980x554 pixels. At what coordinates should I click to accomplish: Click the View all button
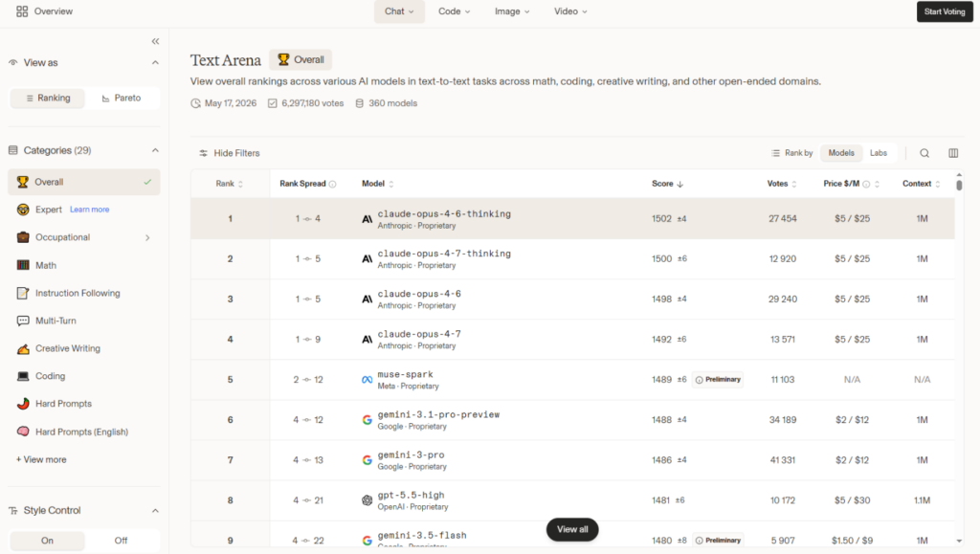(x=572, y=529)
